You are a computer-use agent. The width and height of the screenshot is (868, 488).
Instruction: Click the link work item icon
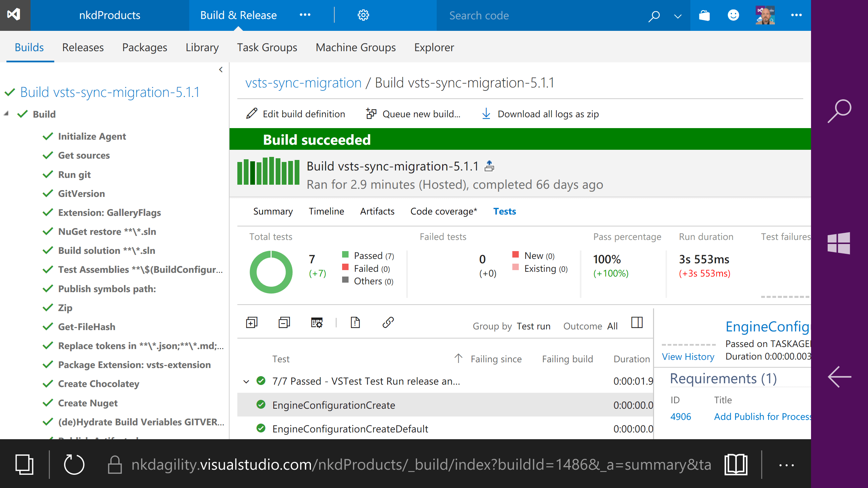tap(388, 322)
